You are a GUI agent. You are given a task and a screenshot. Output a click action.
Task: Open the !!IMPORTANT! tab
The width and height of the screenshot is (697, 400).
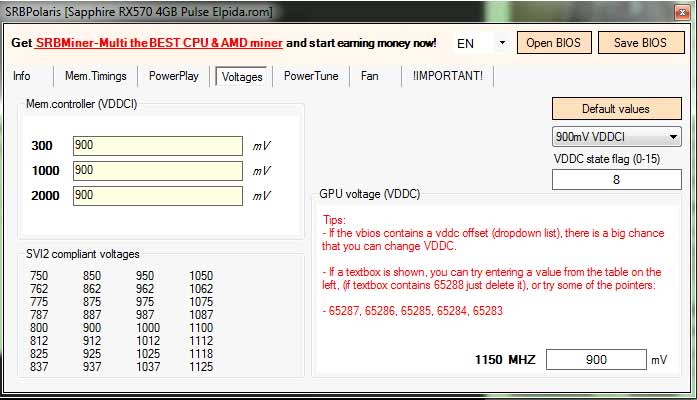[447, 76]
